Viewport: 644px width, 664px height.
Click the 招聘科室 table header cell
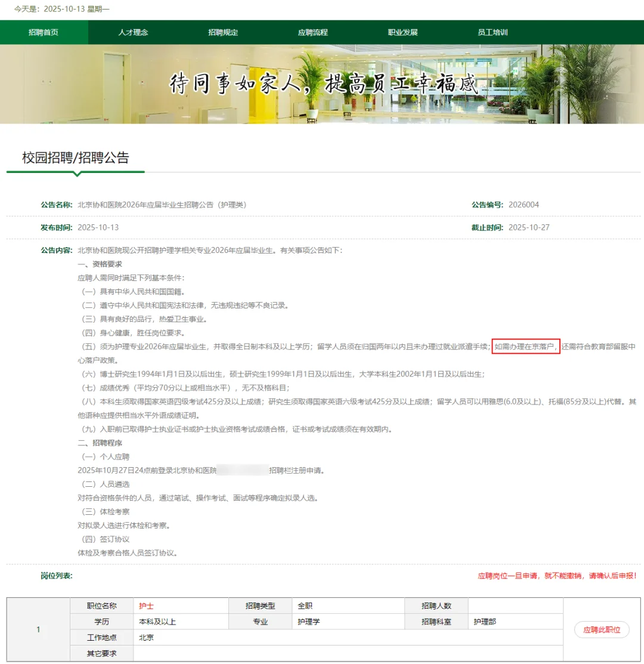pos(436,622)
